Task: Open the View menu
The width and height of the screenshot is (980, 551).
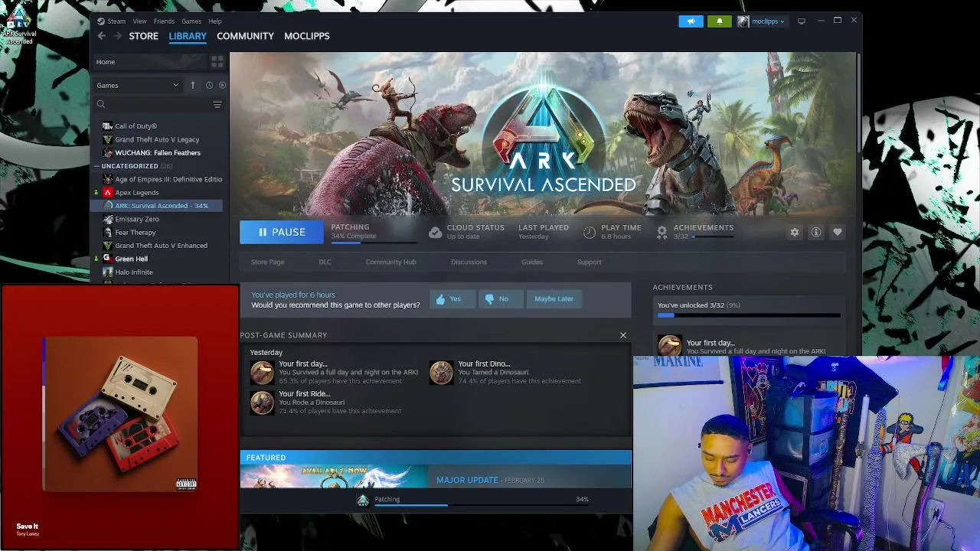Action: click(x=139, y=21)
